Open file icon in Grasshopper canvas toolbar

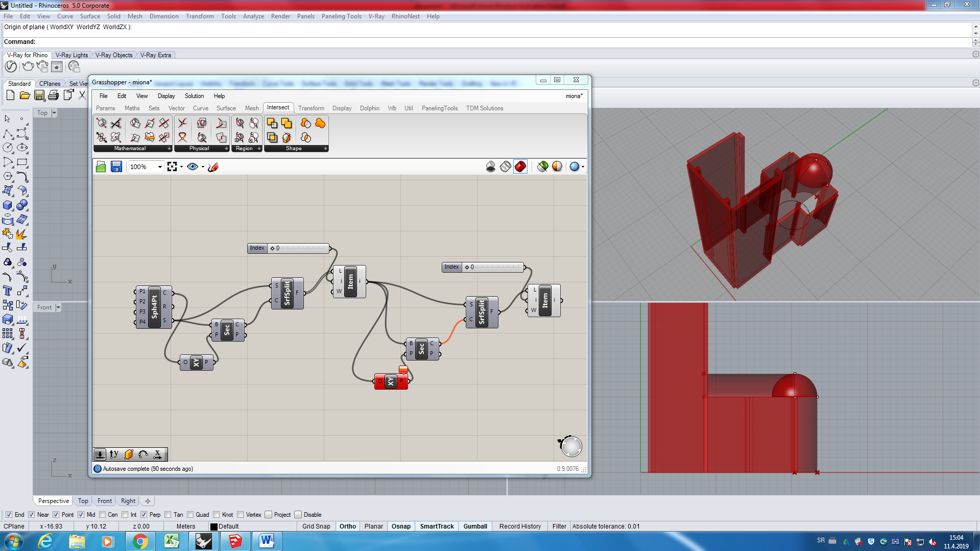(x=101, y=166)
